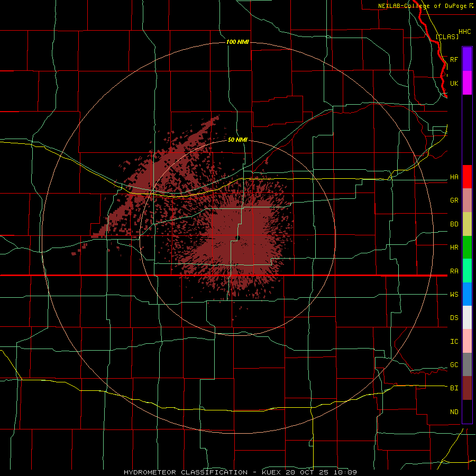Click the "RF" legend label
Image resolution: width=476 pixels, height=476 pixels.
(x=454, y=59)
